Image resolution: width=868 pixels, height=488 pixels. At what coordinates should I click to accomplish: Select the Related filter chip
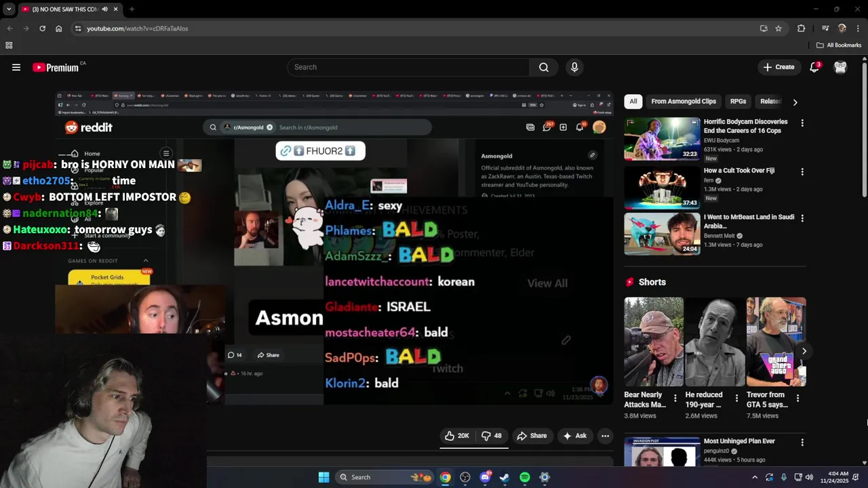click(770, 102)
